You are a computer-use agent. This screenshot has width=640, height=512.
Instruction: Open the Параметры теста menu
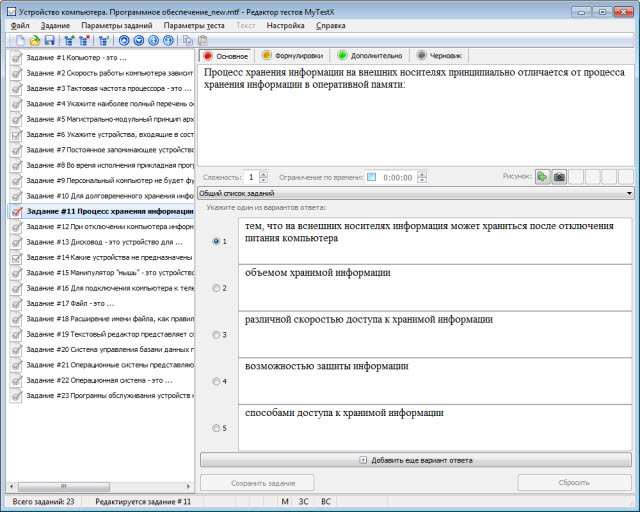[194, 24]
